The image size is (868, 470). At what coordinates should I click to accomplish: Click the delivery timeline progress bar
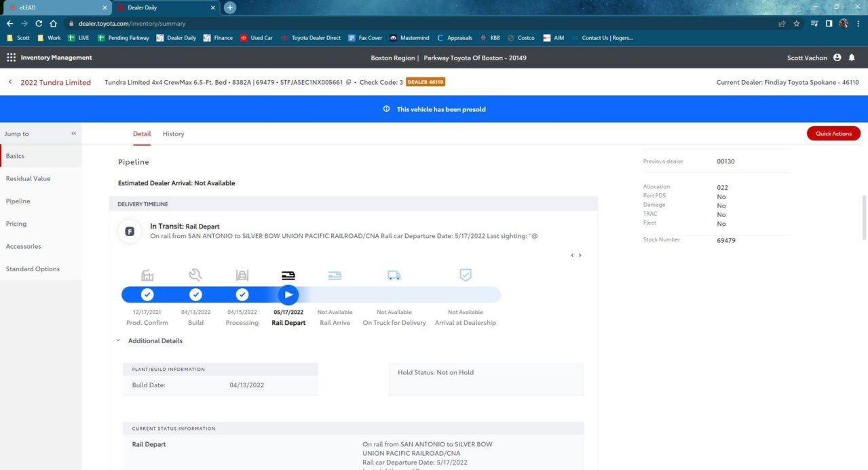click(311, 294)
